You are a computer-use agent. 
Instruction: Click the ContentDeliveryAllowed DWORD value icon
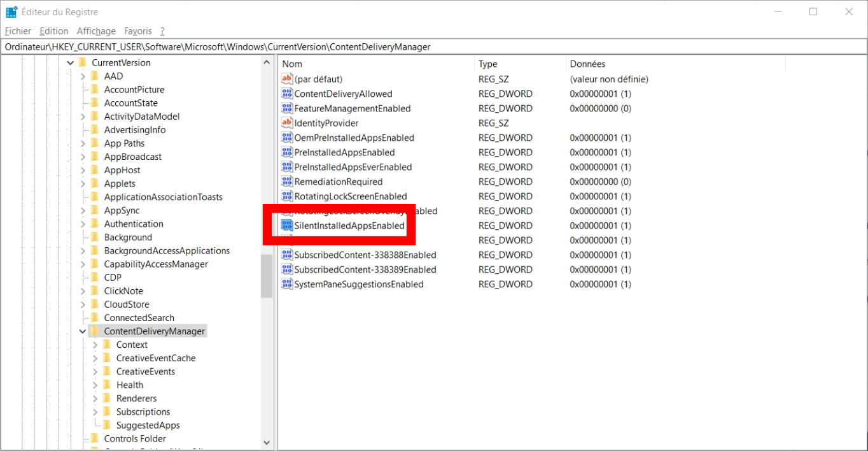(286, 94)
